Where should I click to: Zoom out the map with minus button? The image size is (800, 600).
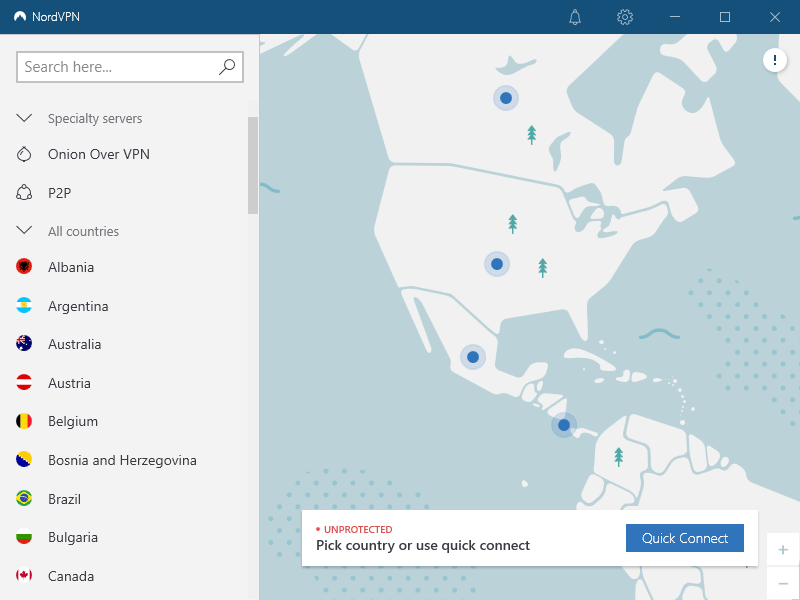[783, 583]
